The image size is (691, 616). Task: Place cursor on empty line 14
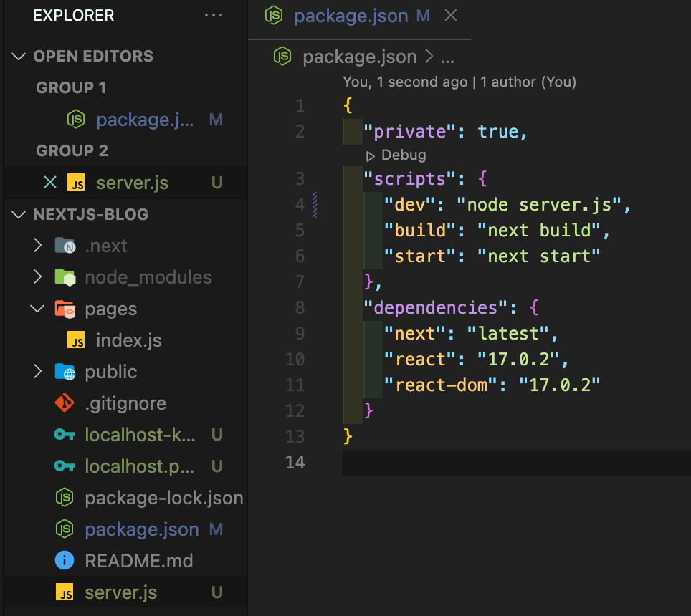tap(517, 463)
